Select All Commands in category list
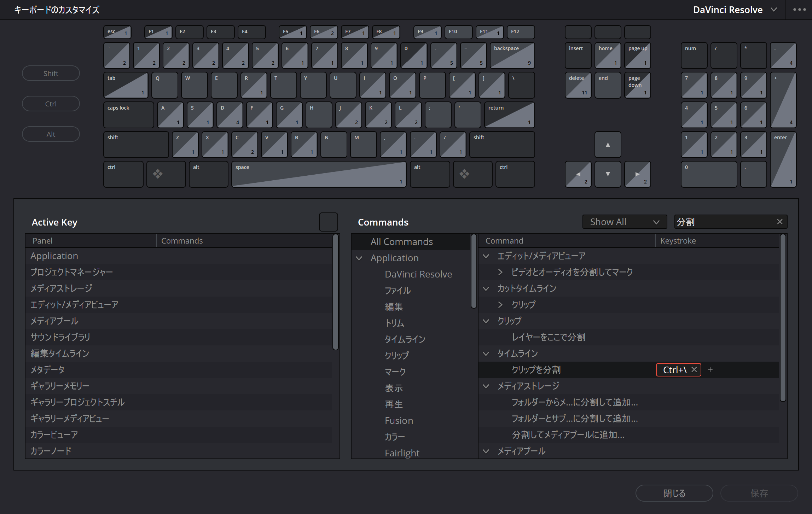Screen dimensions: 812x514 point(411,242)
